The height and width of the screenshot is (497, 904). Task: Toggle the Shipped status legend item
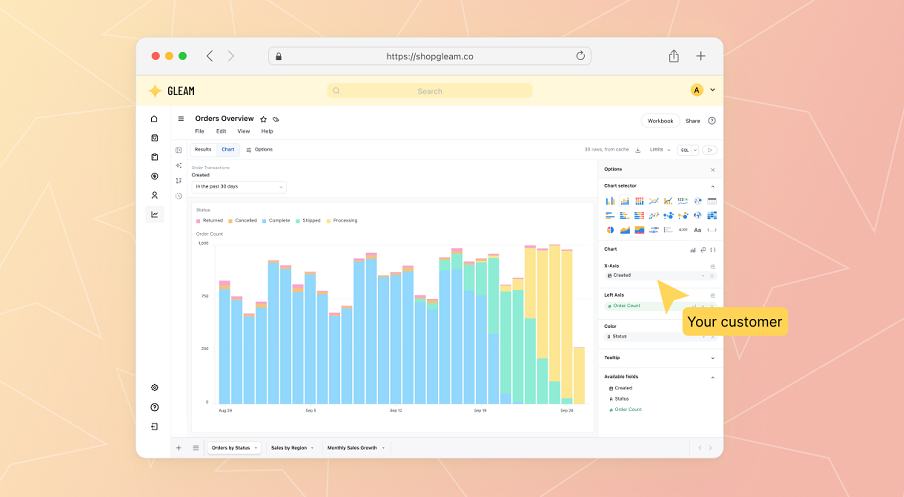[x=308, y=220]
